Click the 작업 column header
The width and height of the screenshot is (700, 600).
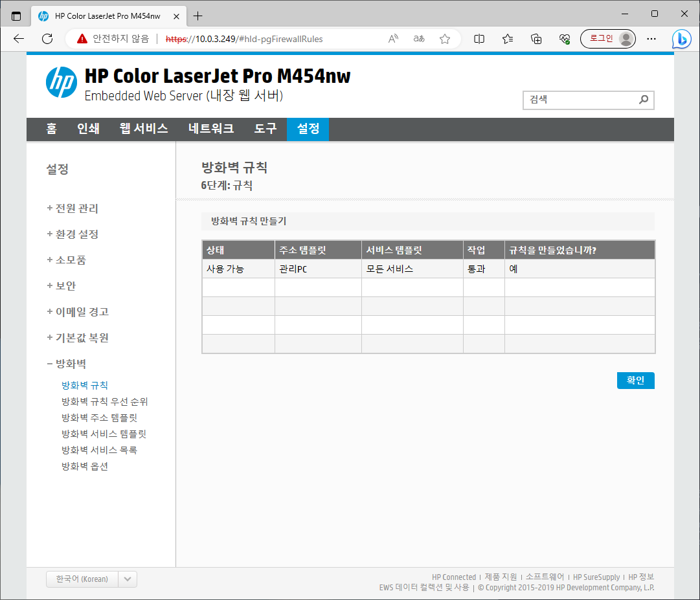tap(484, 250)
